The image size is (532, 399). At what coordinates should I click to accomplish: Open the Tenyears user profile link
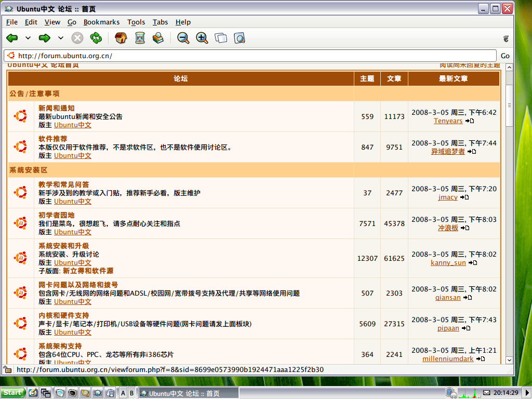448,121
